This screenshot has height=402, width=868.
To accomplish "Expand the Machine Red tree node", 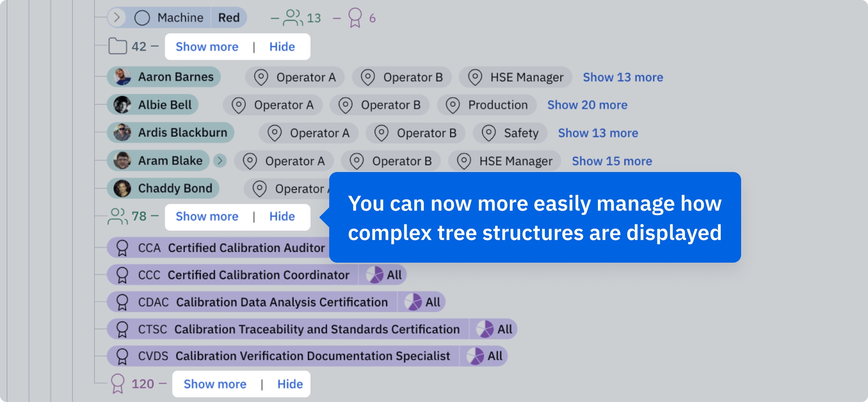I will [x=117, y=17].
